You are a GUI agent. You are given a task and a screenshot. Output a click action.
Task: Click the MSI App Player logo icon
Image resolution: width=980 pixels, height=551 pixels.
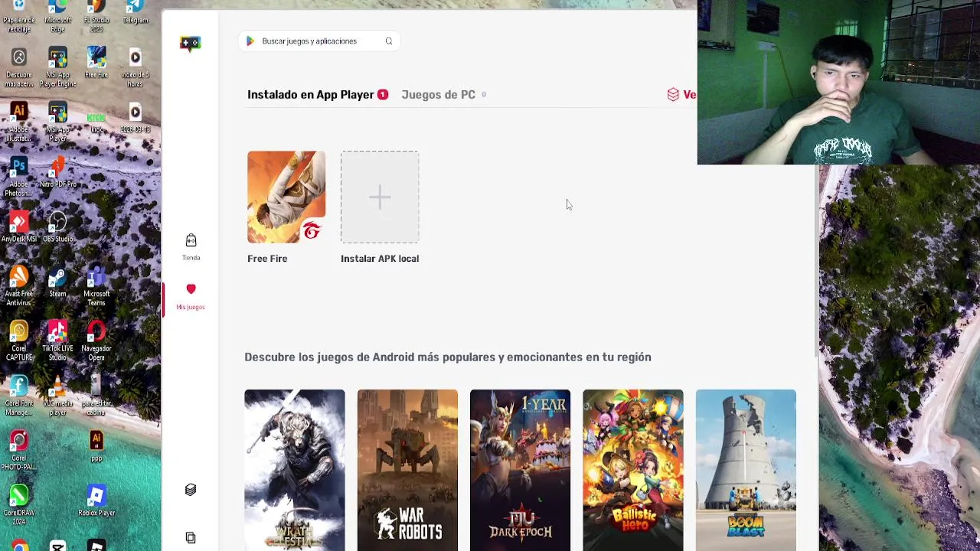(190, 43)
